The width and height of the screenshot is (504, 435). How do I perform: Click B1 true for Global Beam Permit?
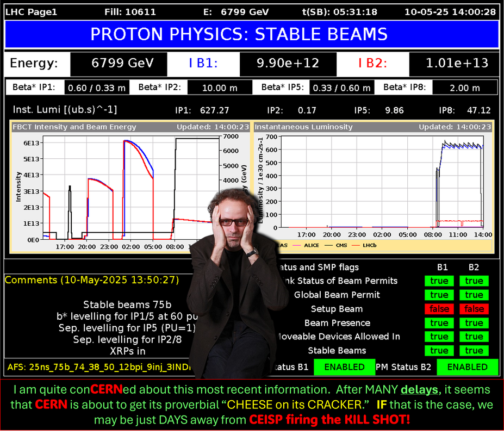click(x=439, y=295)
